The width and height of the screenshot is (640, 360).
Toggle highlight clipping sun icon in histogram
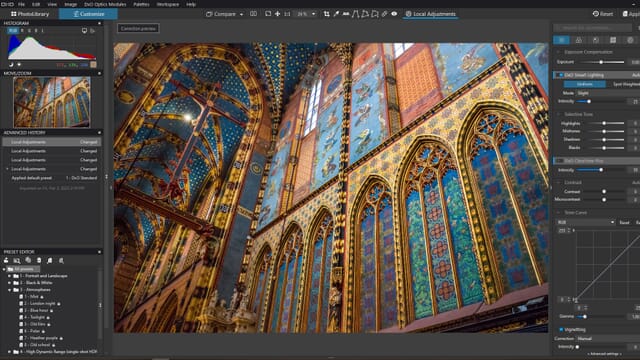point(19,64)
